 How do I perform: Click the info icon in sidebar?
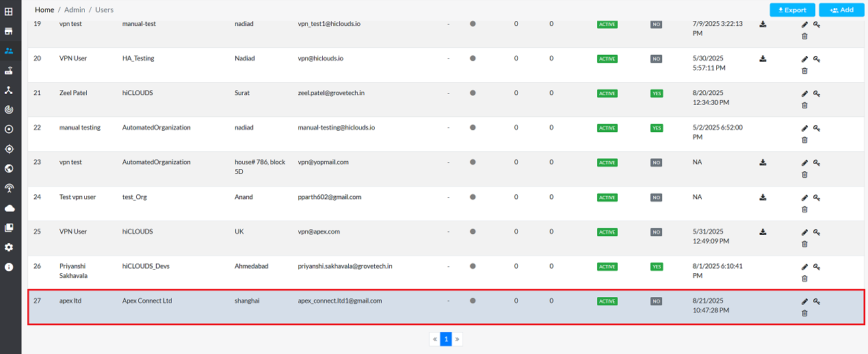click(x=9, y=267)
